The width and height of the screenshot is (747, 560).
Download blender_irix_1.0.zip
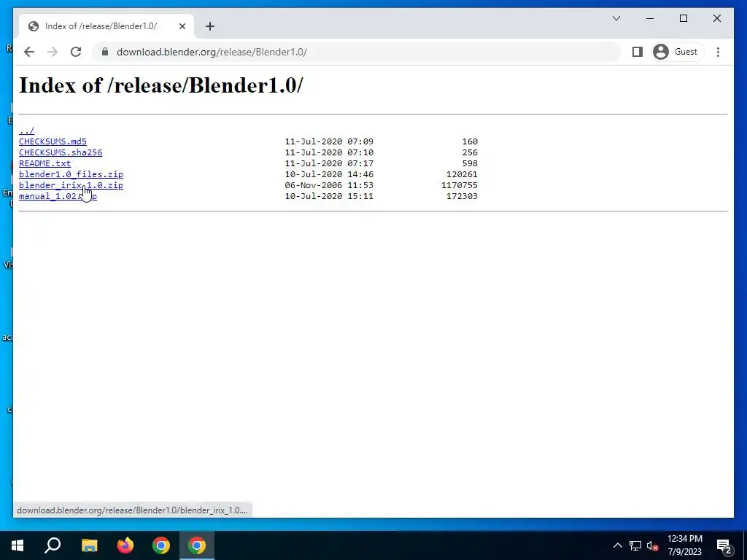pyautogui.click(x=71, y=185)
